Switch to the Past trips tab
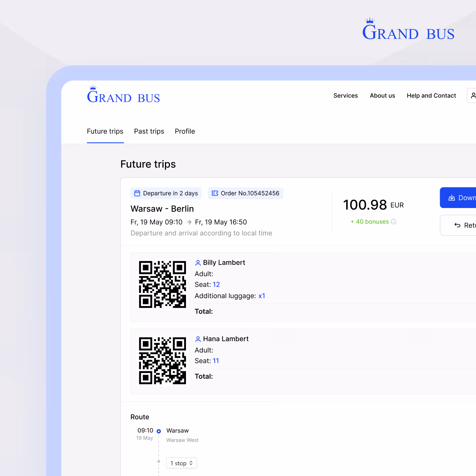Viewport: 476px width, 476px height. 149,131
